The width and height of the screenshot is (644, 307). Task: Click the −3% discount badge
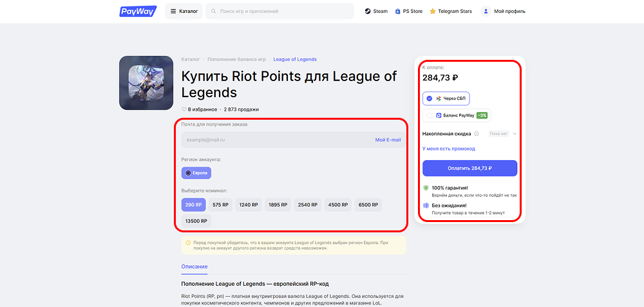[482, 116]
